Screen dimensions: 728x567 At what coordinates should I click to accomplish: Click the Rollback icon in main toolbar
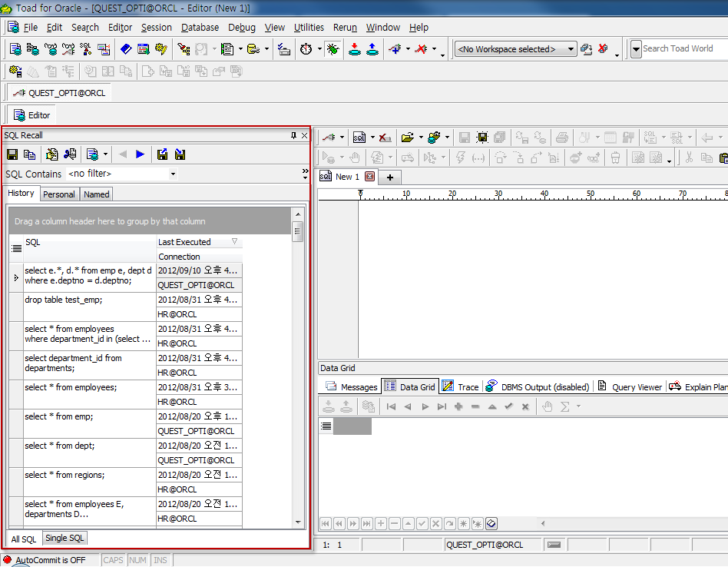click(372, 49)
